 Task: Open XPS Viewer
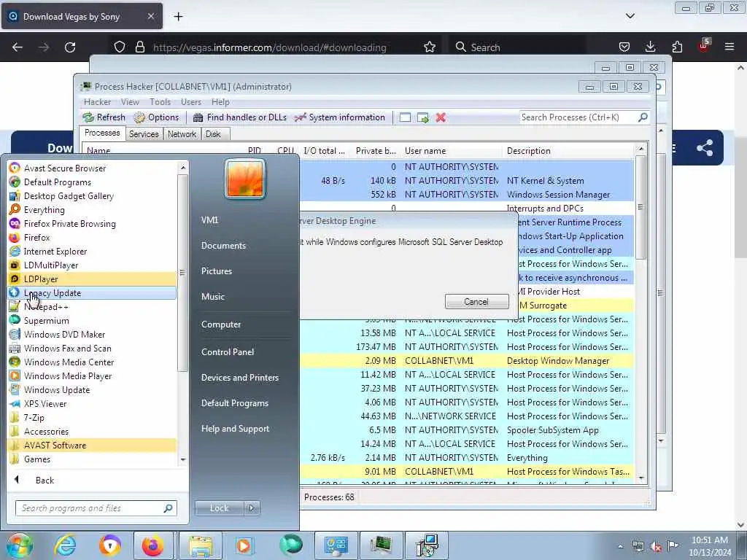coord(93,403)
